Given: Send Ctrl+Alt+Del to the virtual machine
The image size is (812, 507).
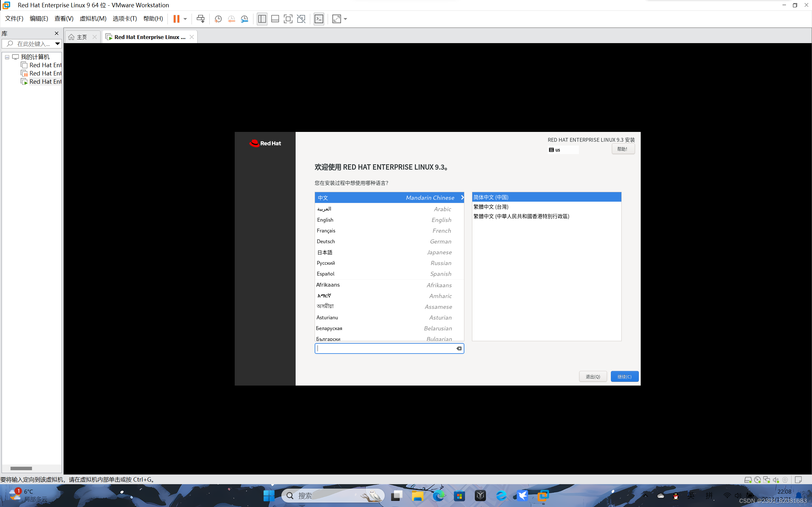Looking at the screenshot, I should click(x=200, y=19).
